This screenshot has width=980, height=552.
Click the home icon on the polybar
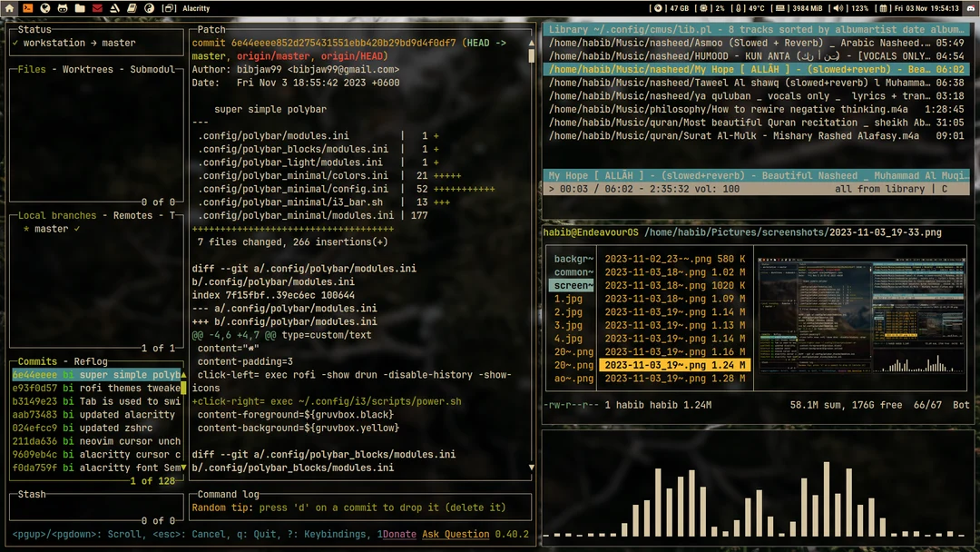pos(9,7)
